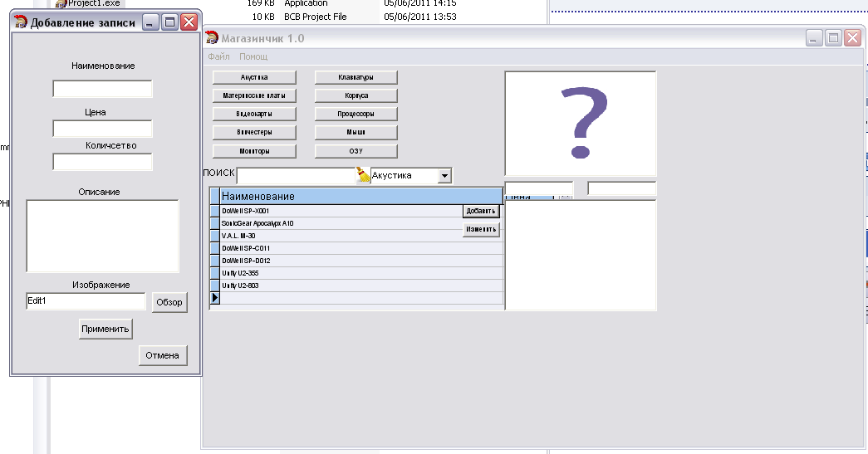
Task: Select the Видеокарты category button
Action: (254, 114)
